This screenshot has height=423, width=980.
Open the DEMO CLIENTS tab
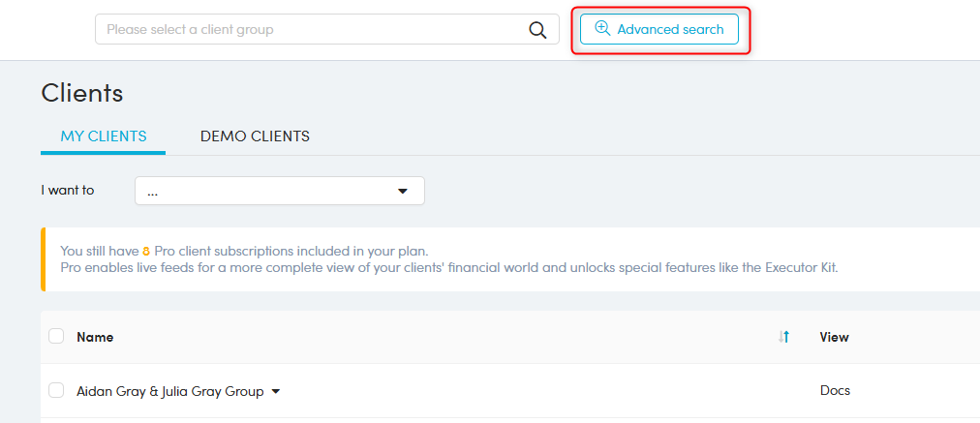255,136
